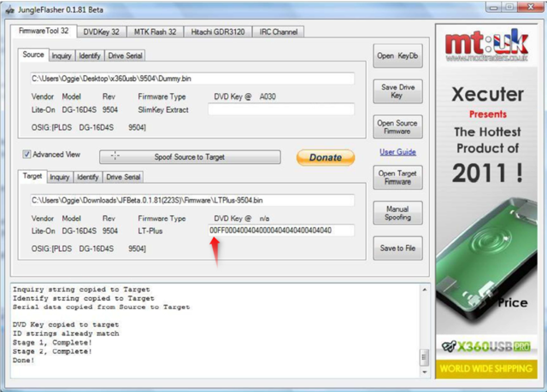
Task: Click the target DVD Key value field
Action: pos(281,231)
